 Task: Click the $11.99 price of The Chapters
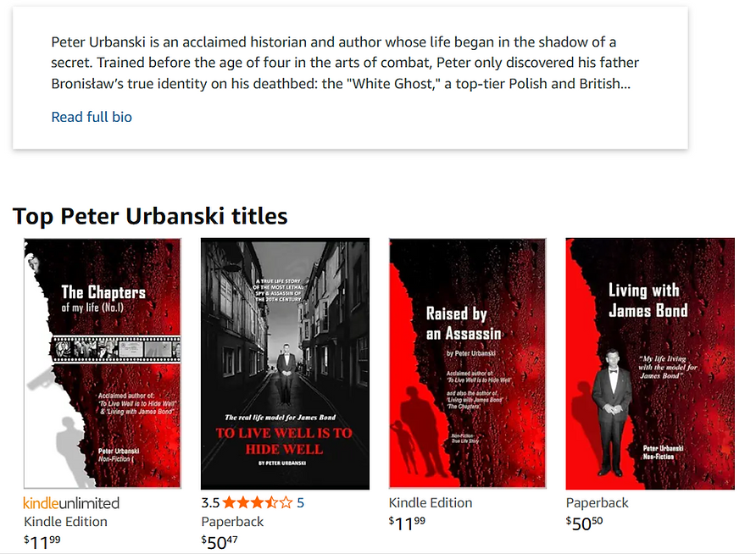42,542
